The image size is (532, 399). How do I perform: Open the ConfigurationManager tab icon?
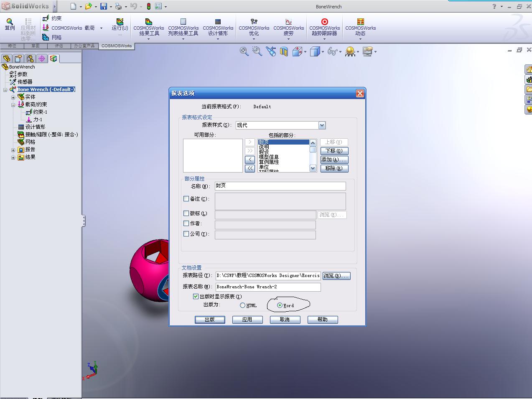30,58
